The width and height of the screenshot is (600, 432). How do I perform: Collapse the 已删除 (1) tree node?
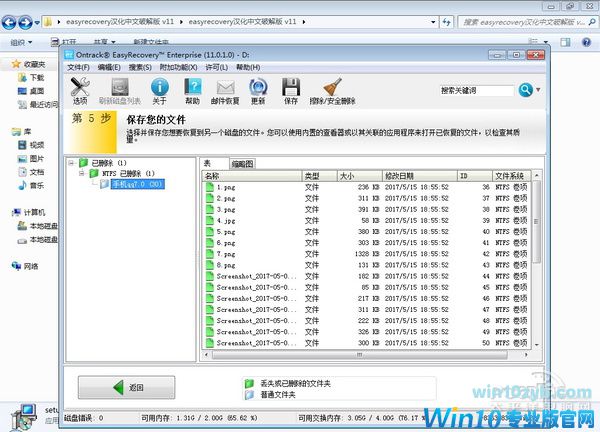pyautogui.click(x=71, y=163)
